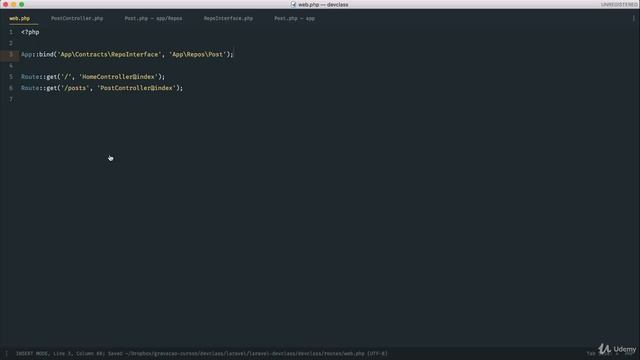Click the UNREGISTERED label in the title bar
640x360 pixels.
pyautogui.click(x=619, y=4)
